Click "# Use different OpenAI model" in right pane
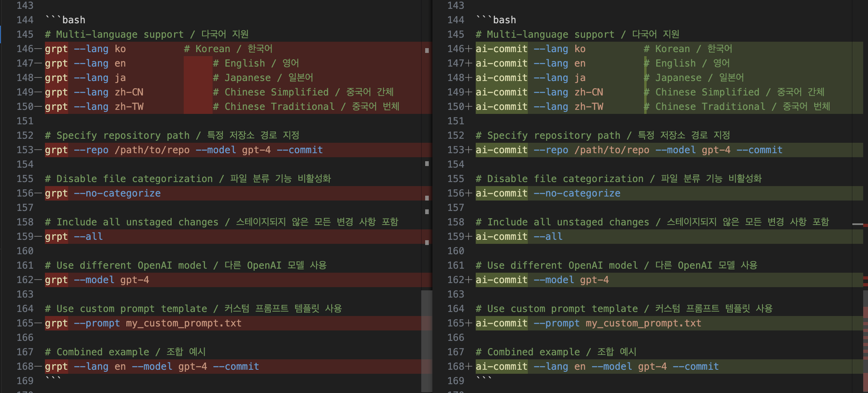Viewport: 868px width, 393px height. [x=557, y=265]
